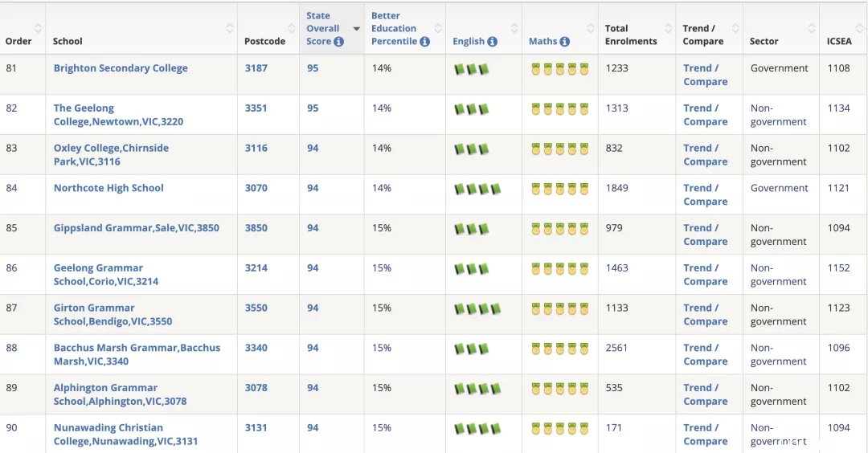868x453 pixels.
Task: Open Trend / Compare for Girton Grammar School
Action: click(706, 314)
